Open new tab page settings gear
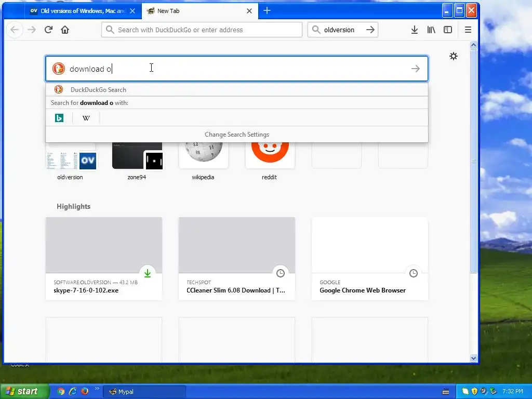Viewport: 532px width, 399px height. tap(453, 56)
